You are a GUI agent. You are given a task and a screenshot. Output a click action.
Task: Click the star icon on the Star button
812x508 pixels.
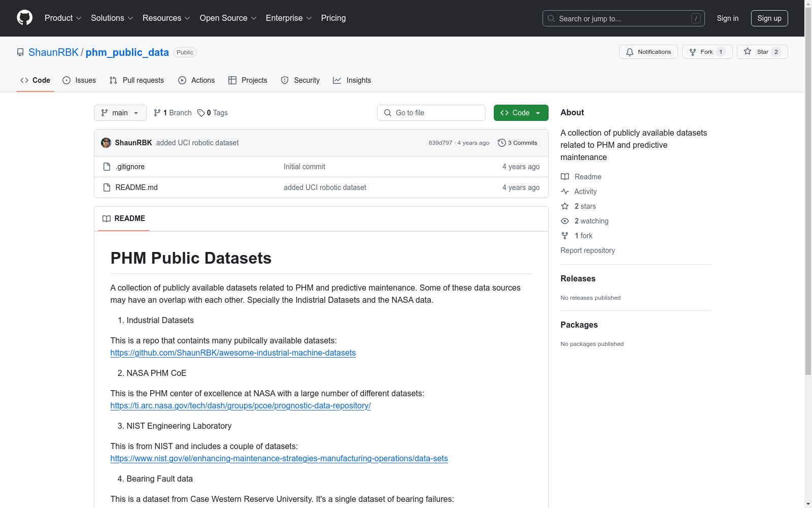pyautogui.click(x=747, y=51)
